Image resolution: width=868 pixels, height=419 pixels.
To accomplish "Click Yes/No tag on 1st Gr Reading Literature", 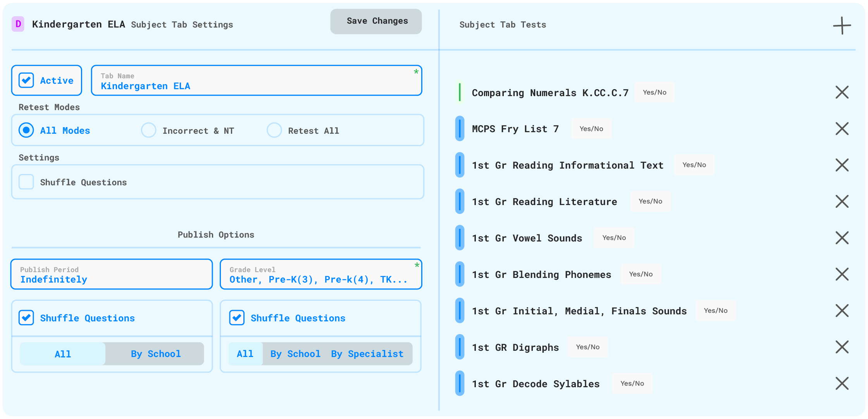I will click(x=650, y=201).
